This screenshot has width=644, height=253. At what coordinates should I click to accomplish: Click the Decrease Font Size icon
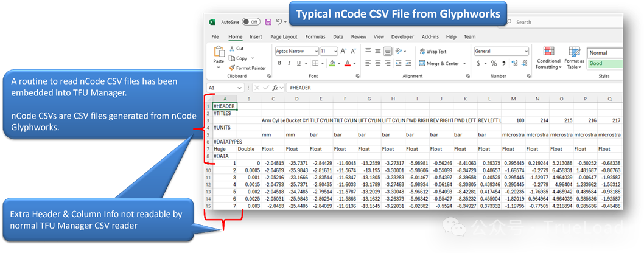pyautogui.click(x=353, y=51)
